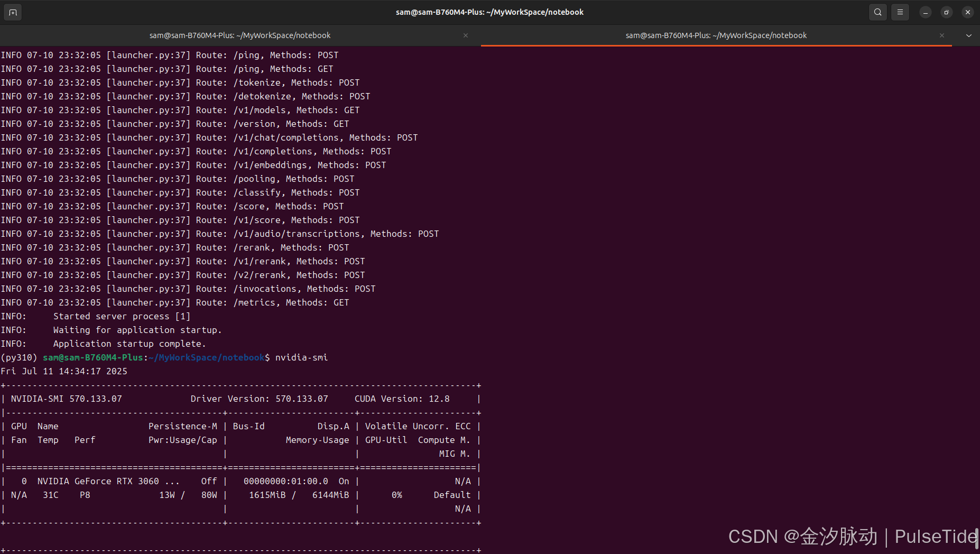The width and height of the screenshot is (980, 554).
Task: Switch to the first notebook terminal tab
Action: [x=240, y=35]
